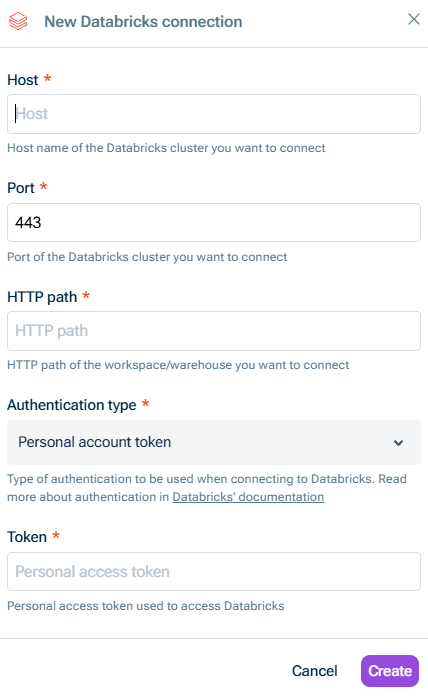Click the workspace/warehouse helper text

pyautogui.click(x=178, y=365)
